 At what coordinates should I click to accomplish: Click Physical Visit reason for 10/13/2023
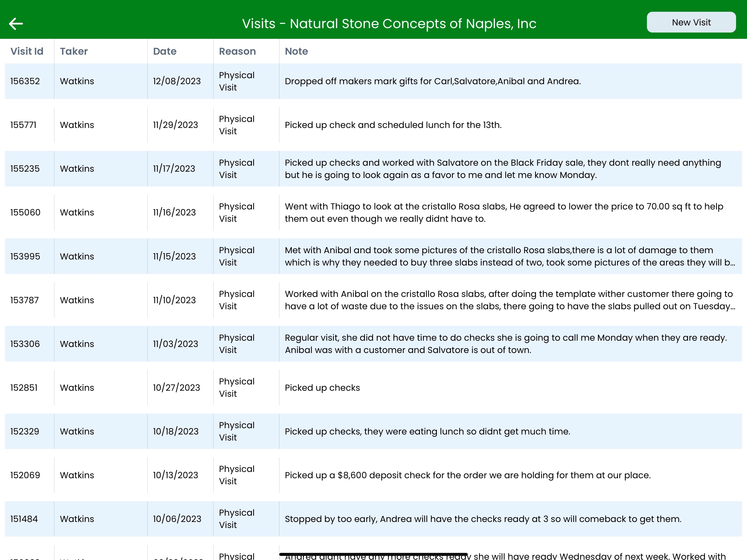click(x=237, y=475)
